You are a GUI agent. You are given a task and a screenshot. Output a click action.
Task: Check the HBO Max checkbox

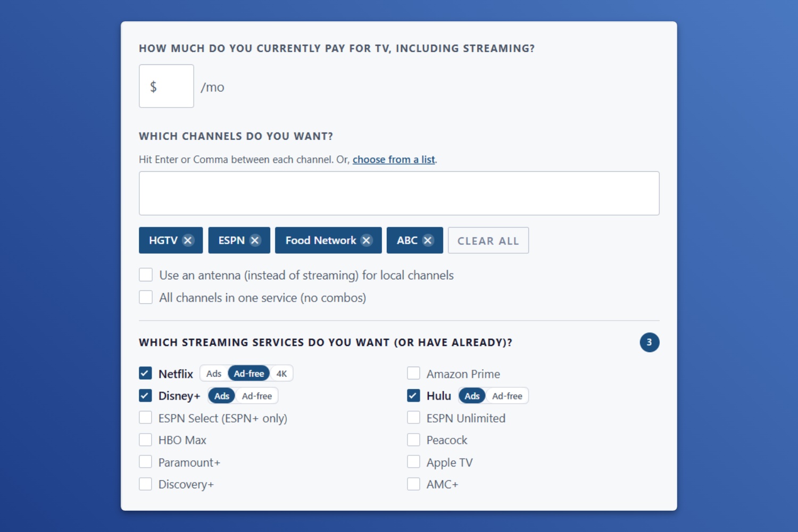(x=145, y=440)
